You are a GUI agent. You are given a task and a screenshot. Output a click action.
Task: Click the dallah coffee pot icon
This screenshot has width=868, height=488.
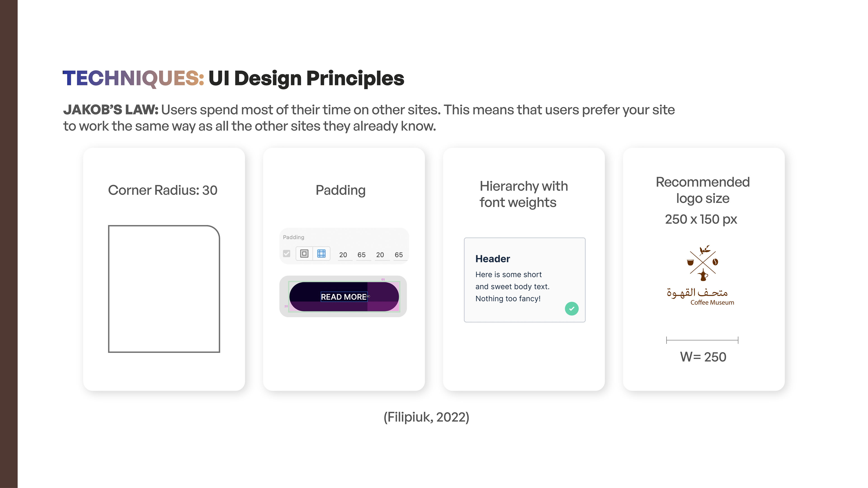pos(703,275)
